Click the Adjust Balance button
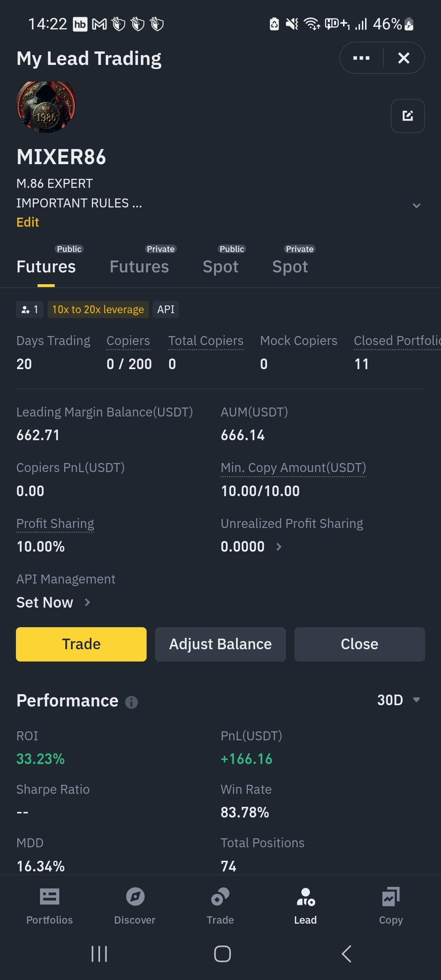Screen dimensions: 441x980 click(220, 644)
